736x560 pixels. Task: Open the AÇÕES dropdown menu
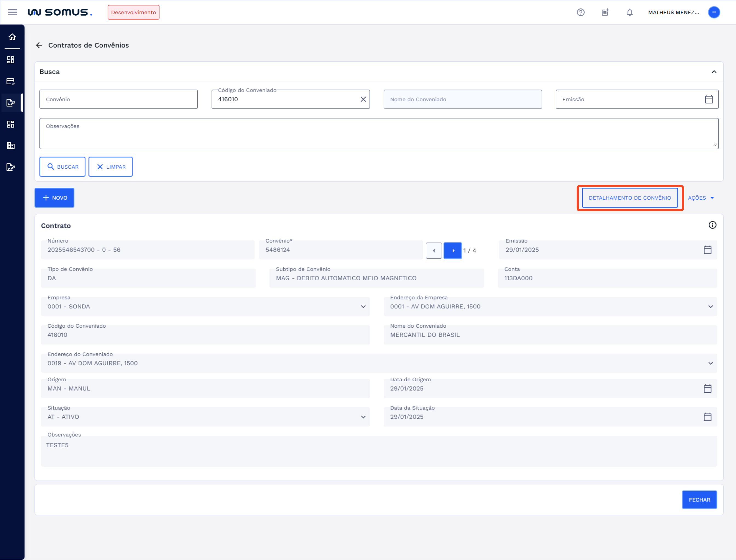pos(701,198)
